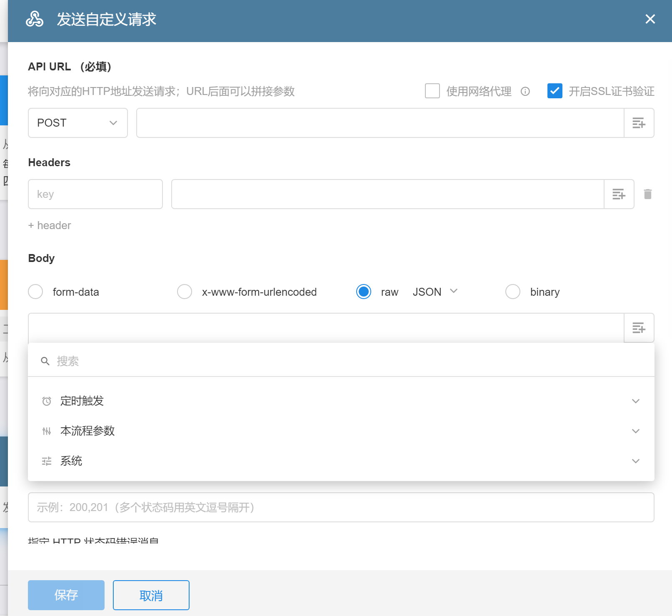Click the insert-variable icon in Headers value field
The image size is (672, 616).
tap(619, 194)
